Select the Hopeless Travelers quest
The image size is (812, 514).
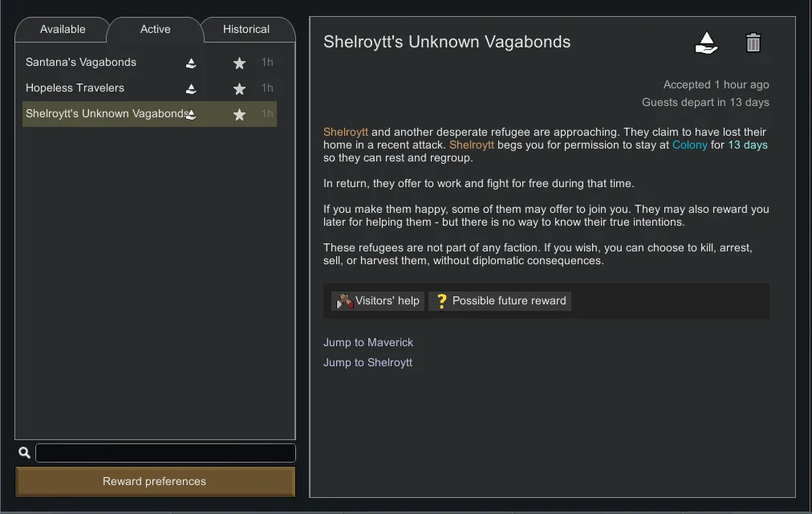click(75, 88)
